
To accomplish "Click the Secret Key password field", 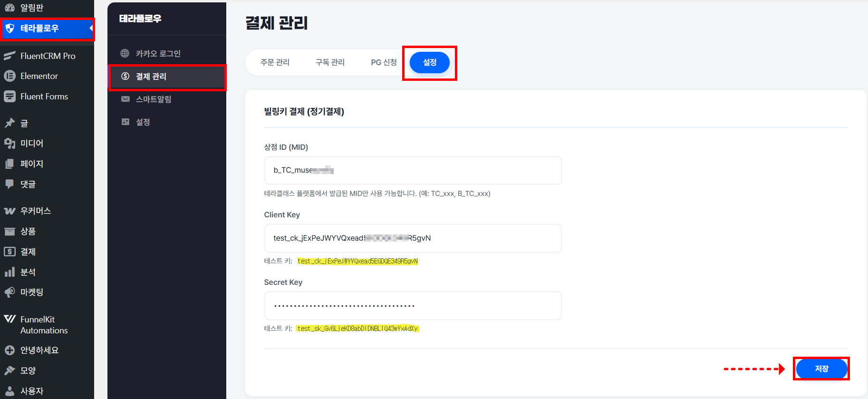I will 413,306.
